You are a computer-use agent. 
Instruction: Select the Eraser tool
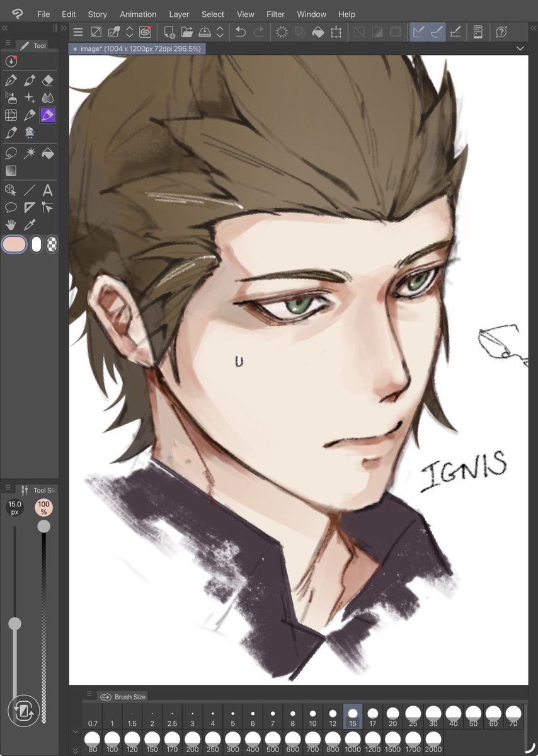(x=48, y=81)
